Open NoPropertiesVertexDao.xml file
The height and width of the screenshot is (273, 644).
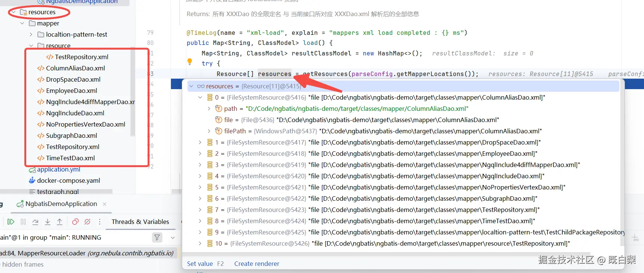click(85, 124)
